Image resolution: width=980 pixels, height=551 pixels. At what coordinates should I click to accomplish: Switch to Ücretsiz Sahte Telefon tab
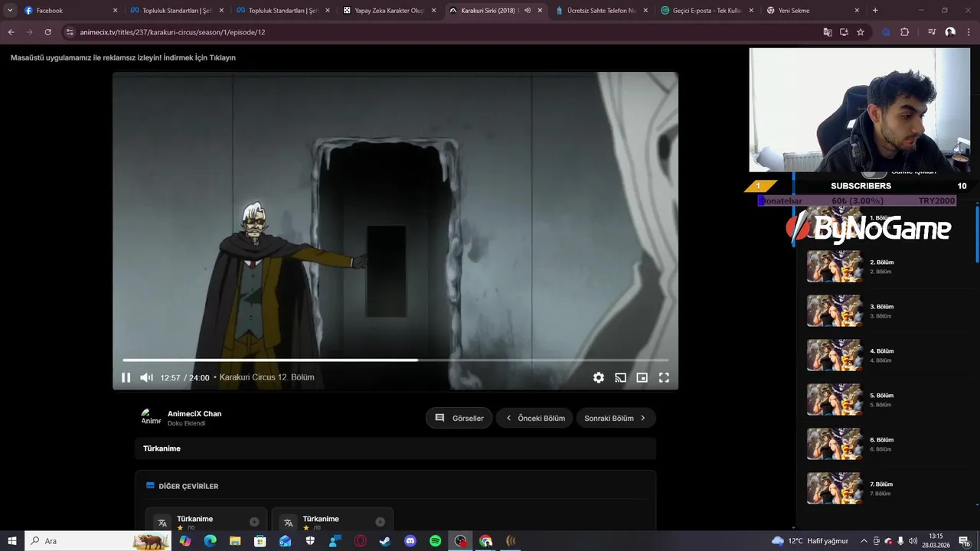[602, 11]
